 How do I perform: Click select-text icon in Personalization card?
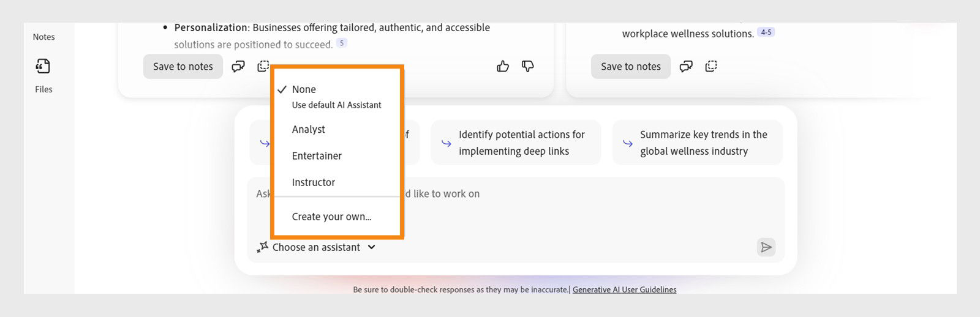pos(263,66)
